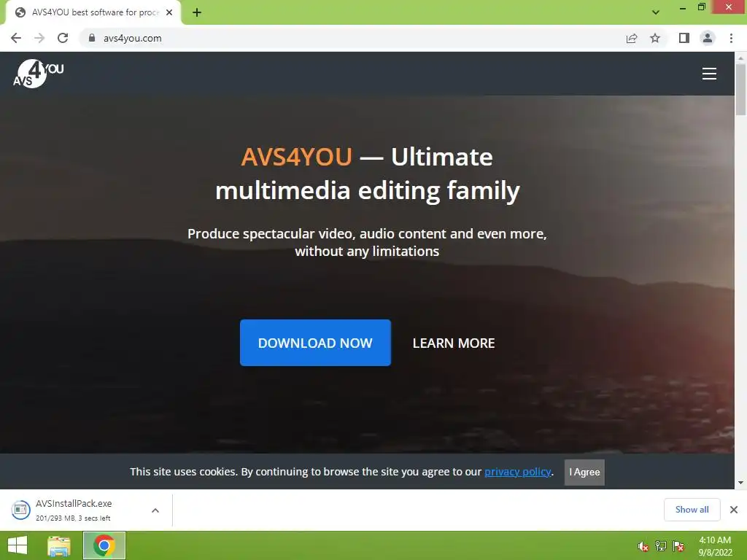Click the orange AVS4YOU heading text
Screen dimensions: 747x560
point(296,157)
